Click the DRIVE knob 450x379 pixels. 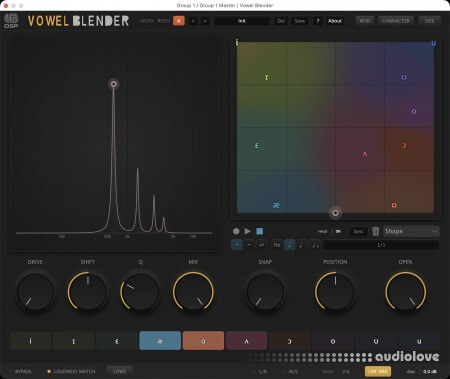click(x=35, y=292)
